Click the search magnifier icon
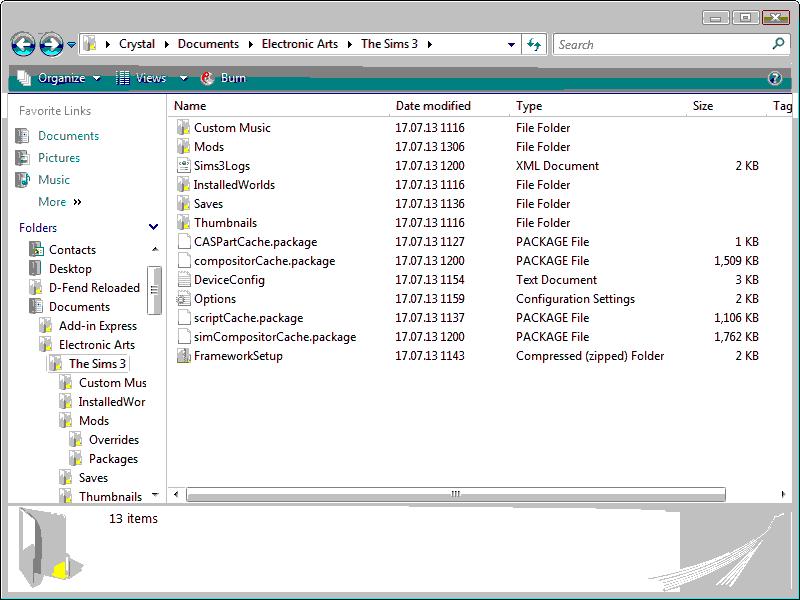Screen dimensions: 800x600 coord(778,44)
